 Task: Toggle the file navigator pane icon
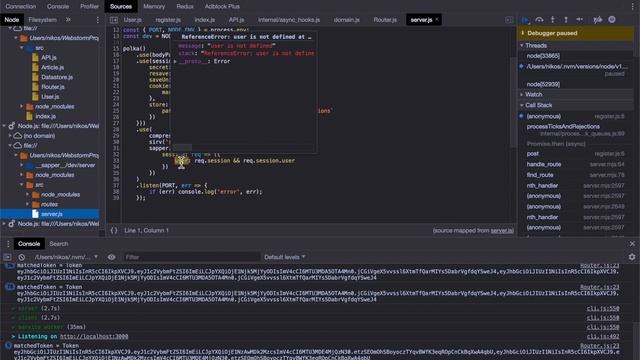pyautogui.click(x=114, y=20)
